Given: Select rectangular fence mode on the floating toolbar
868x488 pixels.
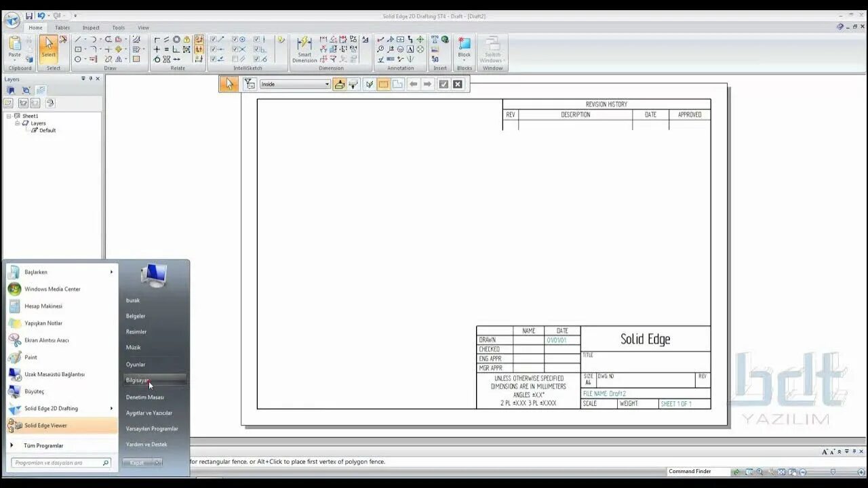Looking at the screenshot, I should coord(383,84).
